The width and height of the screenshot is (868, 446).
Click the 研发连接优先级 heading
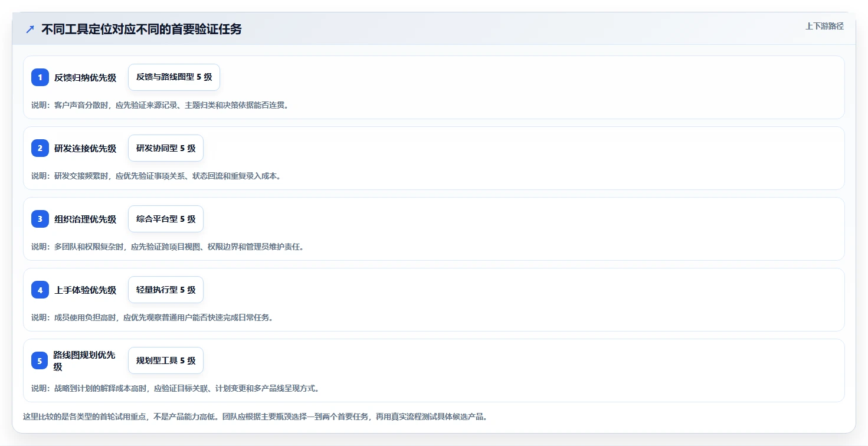[86, 149]
